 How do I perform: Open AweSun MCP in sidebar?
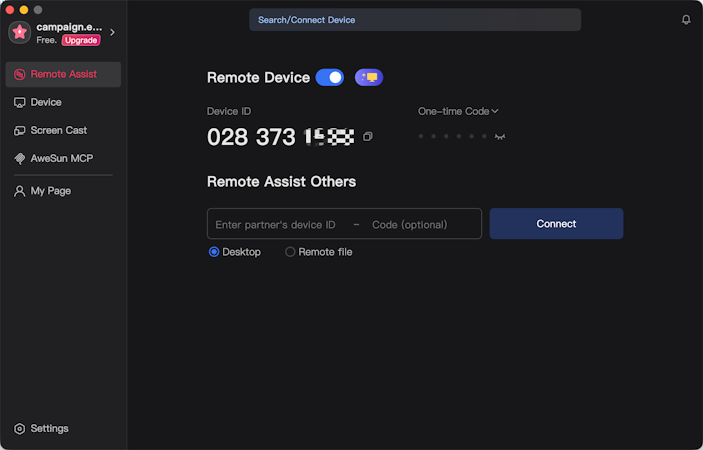pyautogui.click(x=63, y=158)
